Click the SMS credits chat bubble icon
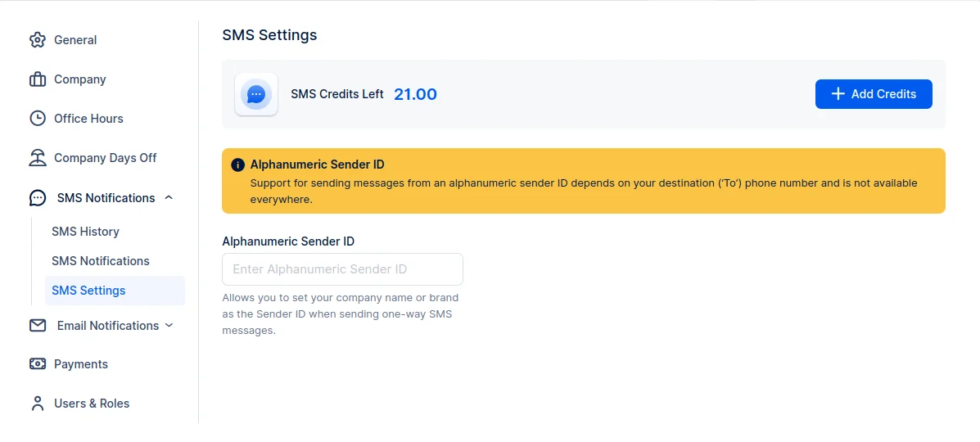This screenshot has height=442, width=980. [256, 94]
